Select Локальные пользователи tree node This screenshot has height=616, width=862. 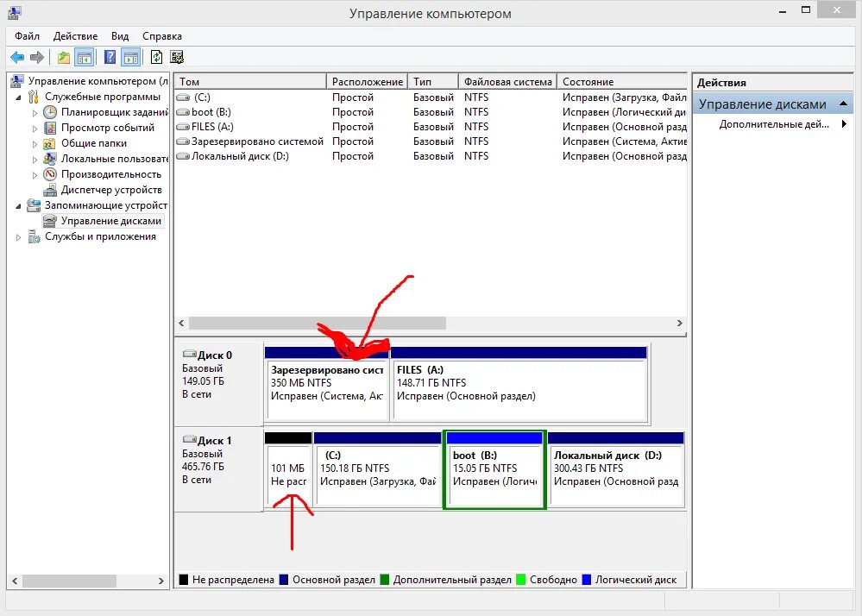pos(115,158)
